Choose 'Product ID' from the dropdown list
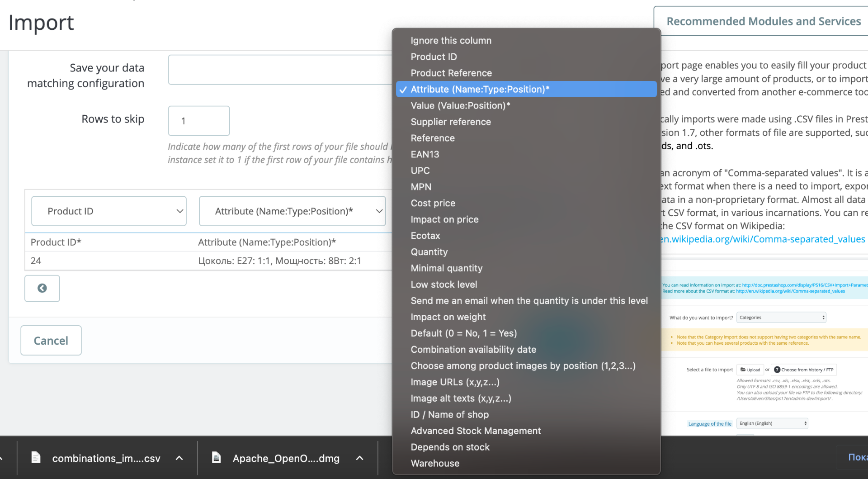This screenshot has height=479, width=868. [526, 57]
